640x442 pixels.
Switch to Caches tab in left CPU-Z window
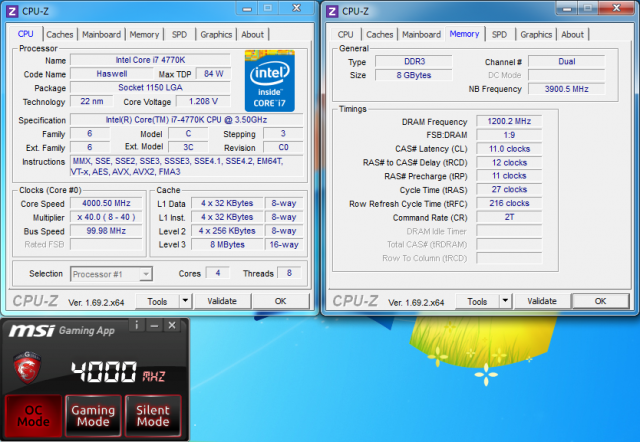click(x=60, y=35)
